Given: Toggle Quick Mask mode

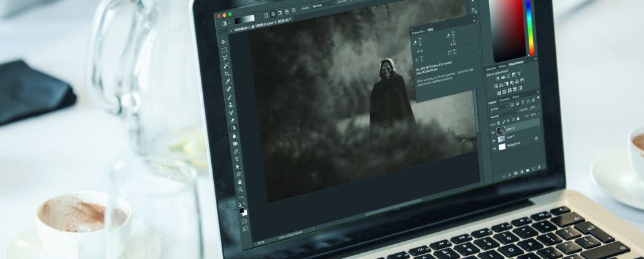Looking at the screenshot, I should pyautogui.click(x=244, y=221).
